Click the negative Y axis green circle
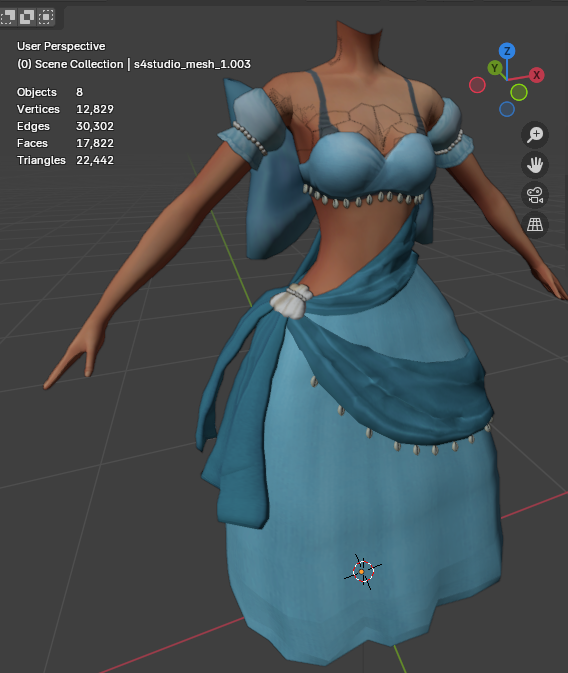The width and height of the screenshot is (568, 673). tap(519, 92)
